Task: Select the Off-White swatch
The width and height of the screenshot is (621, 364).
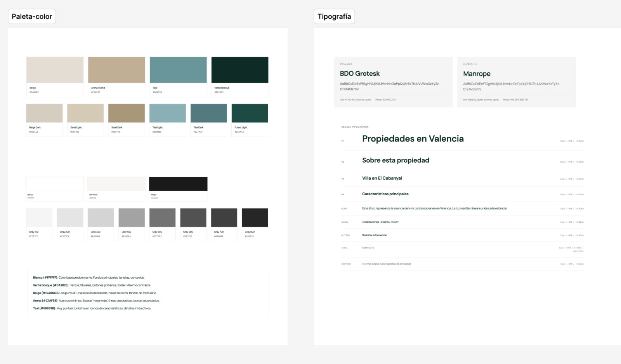Action: coord(116,184)
